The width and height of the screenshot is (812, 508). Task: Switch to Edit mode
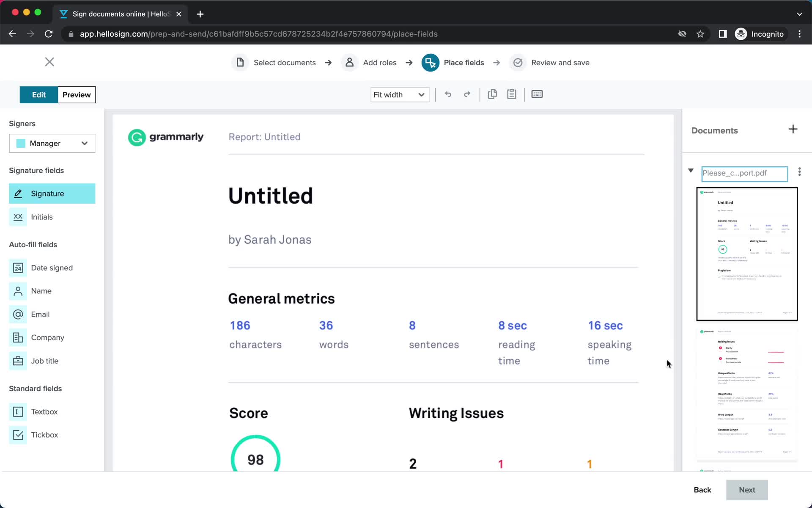[x=38, y=95]
